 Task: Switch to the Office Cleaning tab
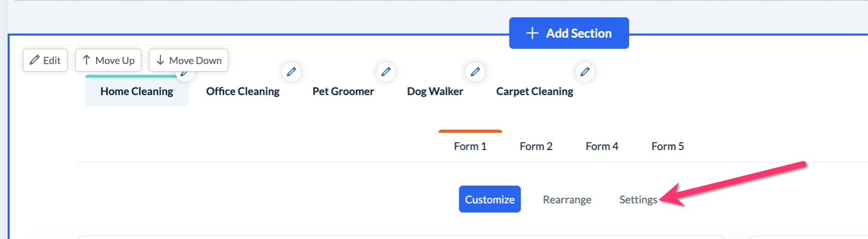pyautogui.click(x=243, y=92)
